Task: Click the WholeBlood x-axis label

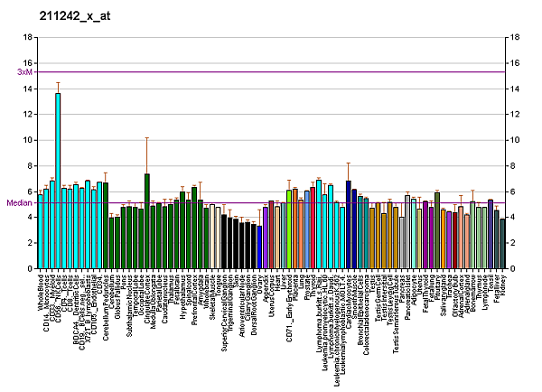Action: pos(42,293)
